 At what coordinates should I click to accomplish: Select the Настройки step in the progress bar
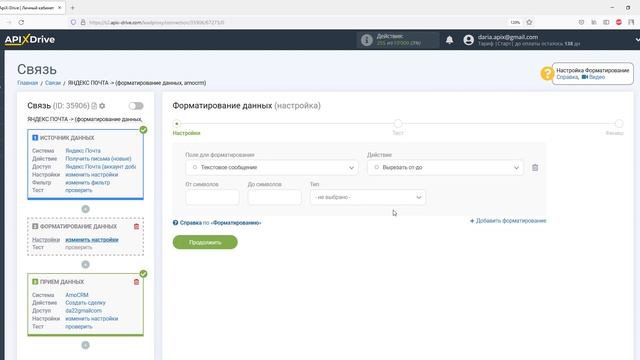tap(177, 123)
